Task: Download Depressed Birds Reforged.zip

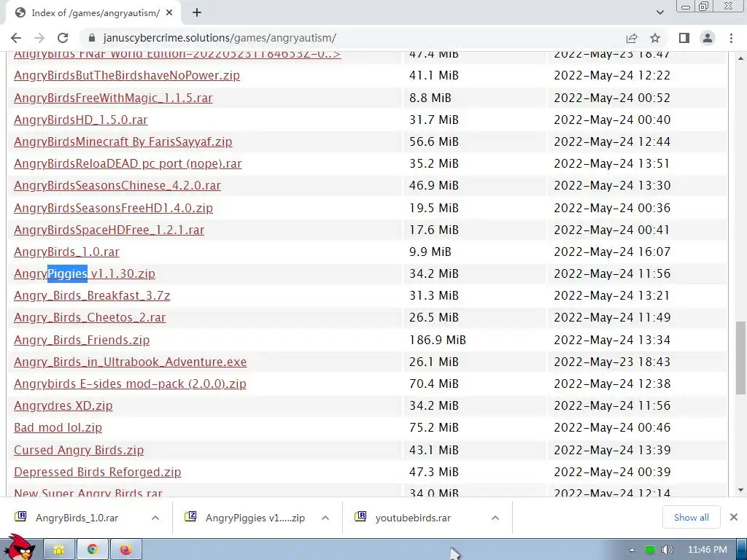Action: (97, 472)
